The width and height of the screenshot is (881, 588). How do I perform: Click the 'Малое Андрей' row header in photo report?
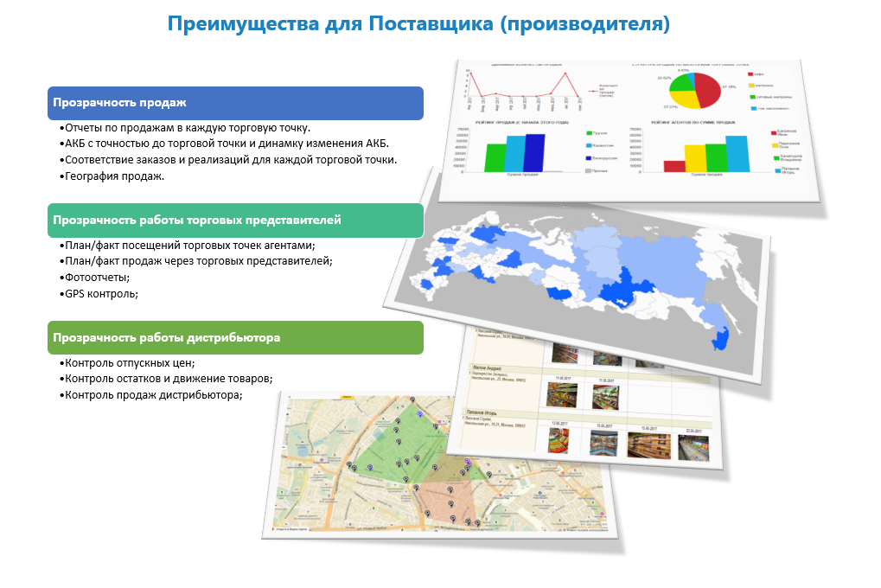click(x=487, y=367)
